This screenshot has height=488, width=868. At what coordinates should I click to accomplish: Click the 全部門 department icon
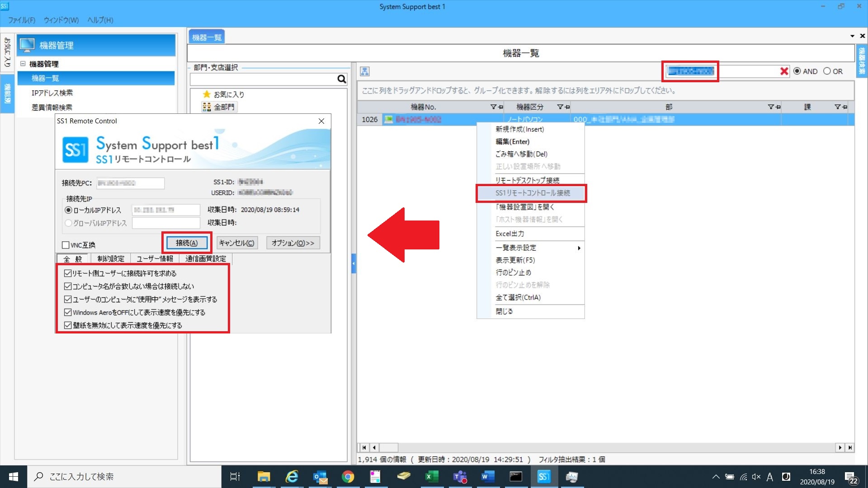pos(207,107)
